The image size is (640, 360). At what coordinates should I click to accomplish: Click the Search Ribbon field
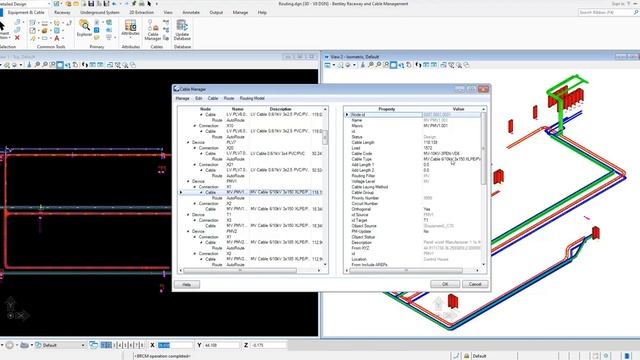tap(606, 13)
